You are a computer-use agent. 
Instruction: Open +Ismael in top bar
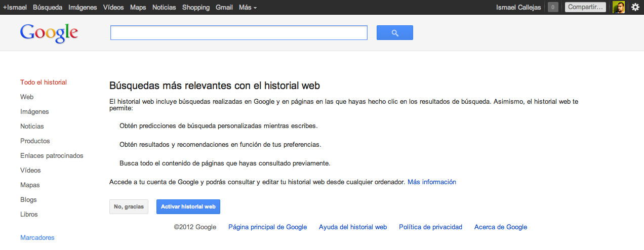[15, 8]
